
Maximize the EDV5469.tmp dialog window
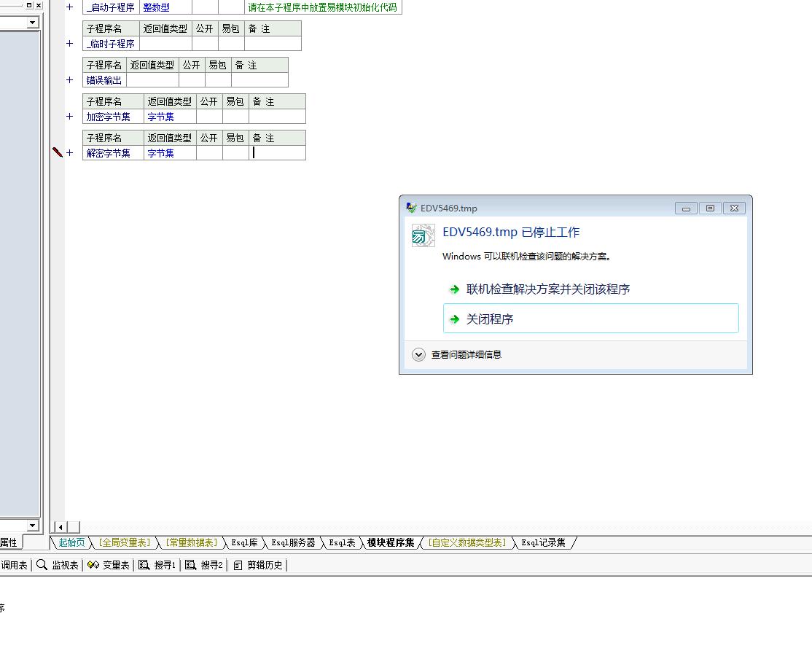click(x=710, y=208)
